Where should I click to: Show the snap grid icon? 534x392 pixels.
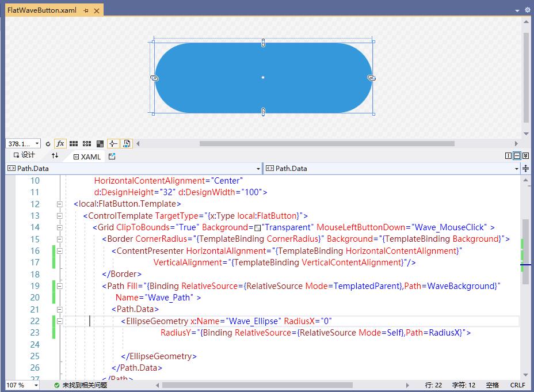[74, 144]
